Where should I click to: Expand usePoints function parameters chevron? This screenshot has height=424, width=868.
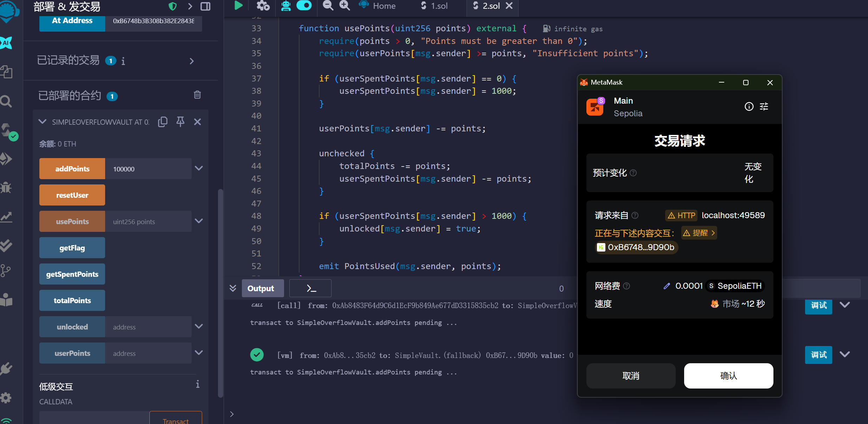[x=199, y=221]
